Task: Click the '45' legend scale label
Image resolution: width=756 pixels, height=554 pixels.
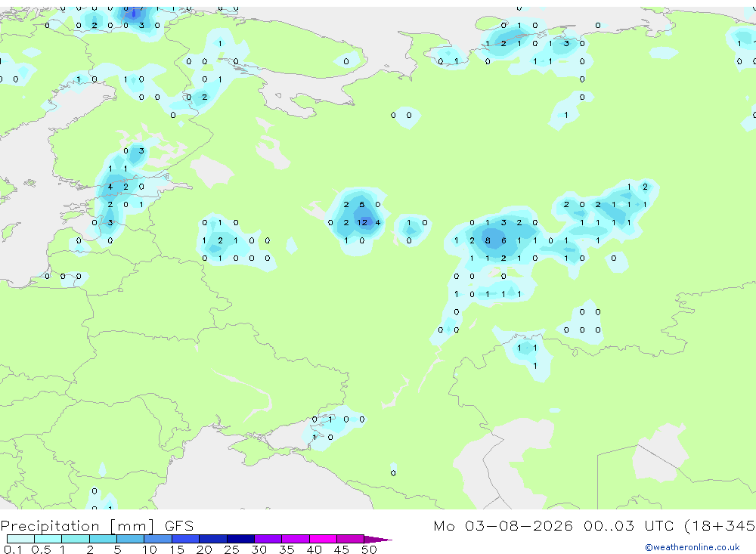Action: pyautogui.click(x=342, y=549)
